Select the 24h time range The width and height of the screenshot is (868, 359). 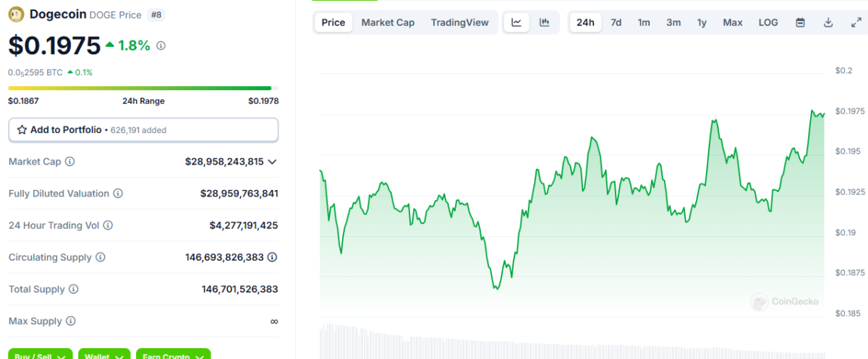coord(584,22)
